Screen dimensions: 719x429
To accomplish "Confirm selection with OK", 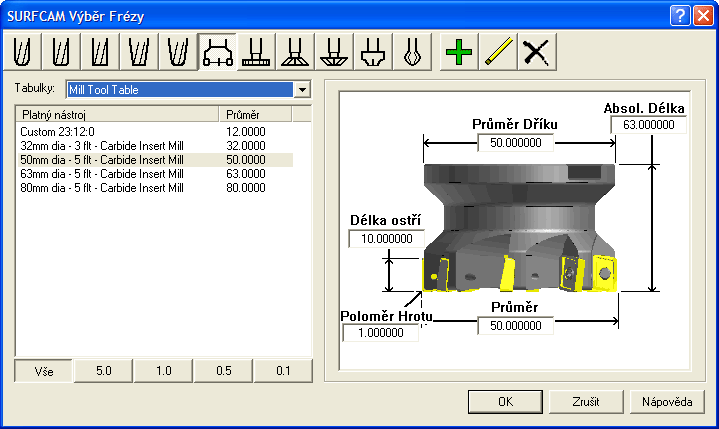I will [505, 402].
